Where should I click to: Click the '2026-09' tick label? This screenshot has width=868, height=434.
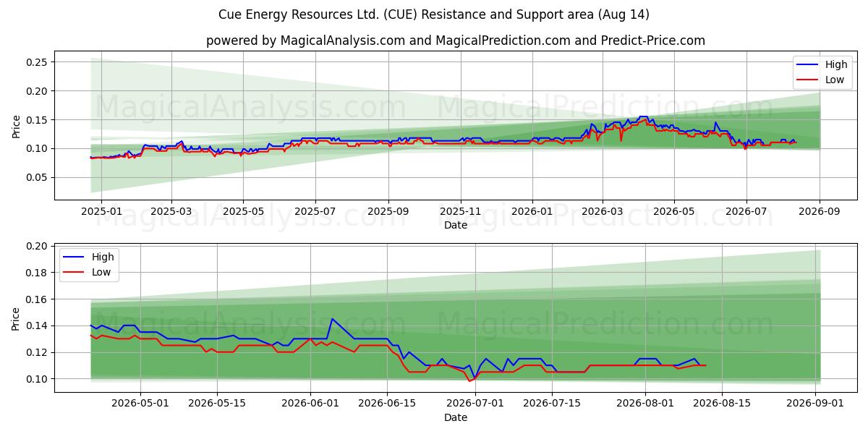click(820, 210)
